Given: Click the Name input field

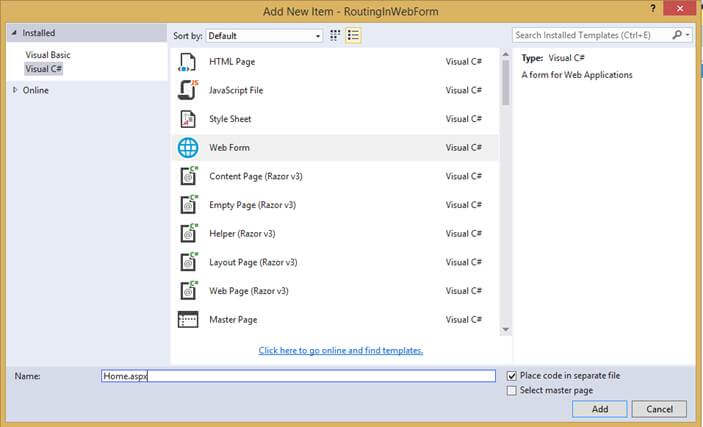Looking at the screenshot, I should coord(298,376).
